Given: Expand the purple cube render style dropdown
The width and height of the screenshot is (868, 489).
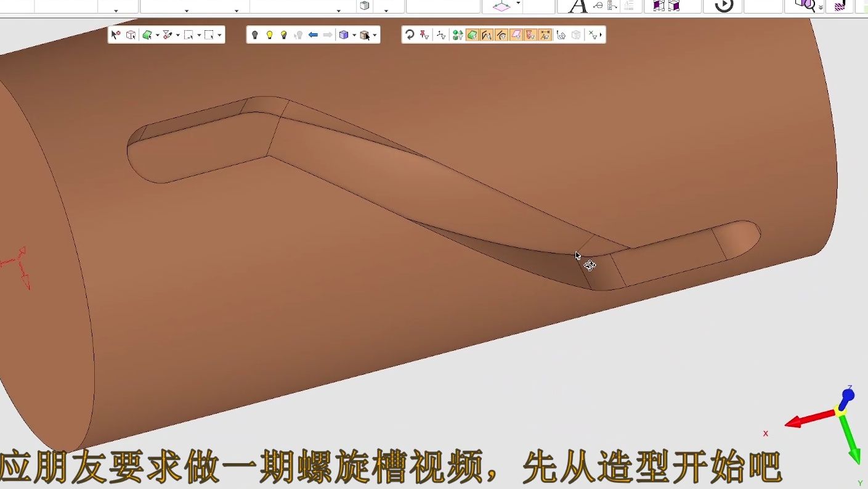Looking at the screenshot, I should pos(354,35).
